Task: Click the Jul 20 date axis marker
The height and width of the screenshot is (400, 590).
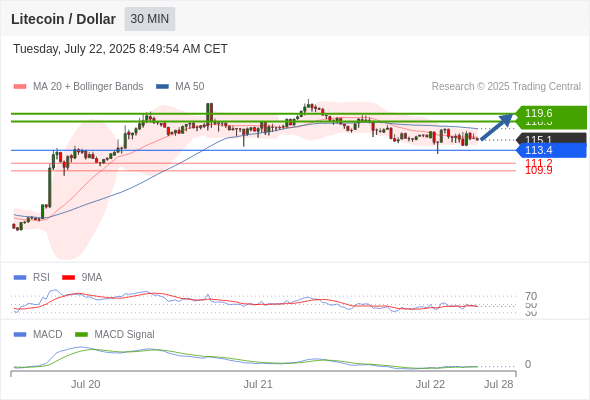Action: [x=86, y=384]
